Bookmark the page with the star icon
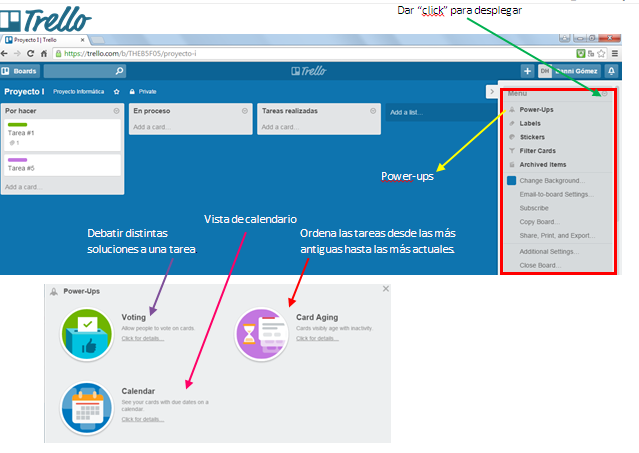The width and height of the screenshot is (639, 453). (601, 53)
